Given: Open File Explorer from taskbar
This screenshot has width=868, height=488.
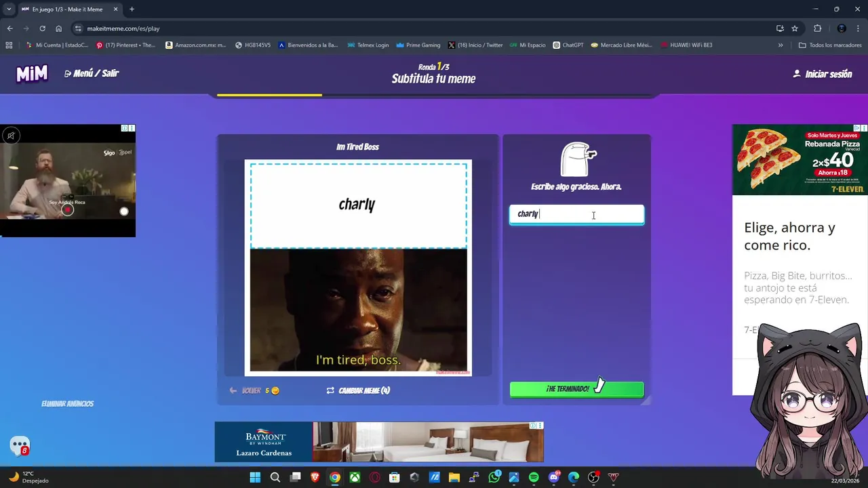Looking at the screenshot, I should click(x=454, y=477).
